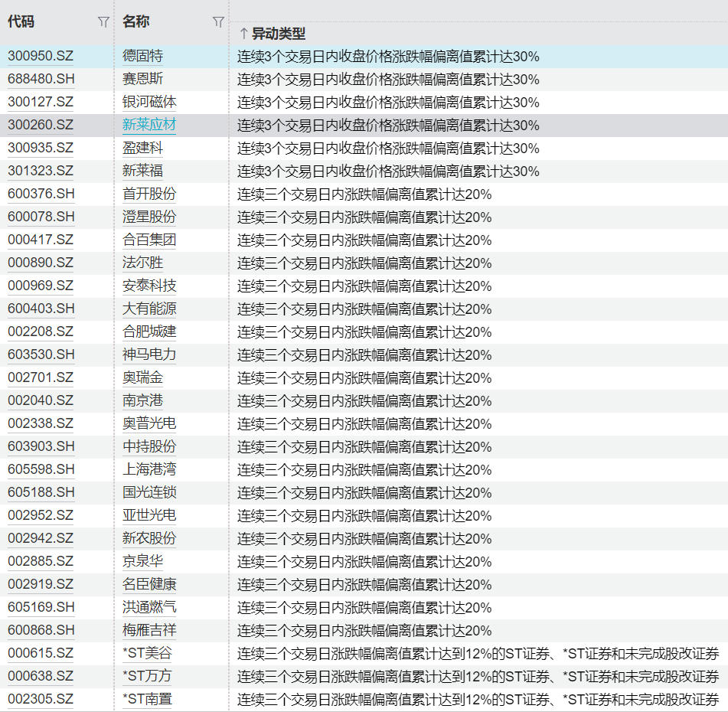Click stock code 002919.SZ
The image size is (728, 712).
tap(41, 584)
